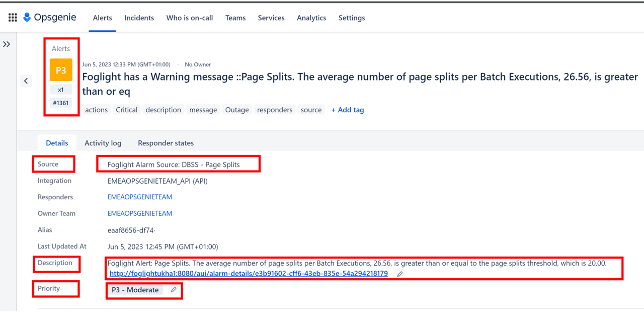
Task: Switch to the Activity log tab
Action: [x=103, y=143]
